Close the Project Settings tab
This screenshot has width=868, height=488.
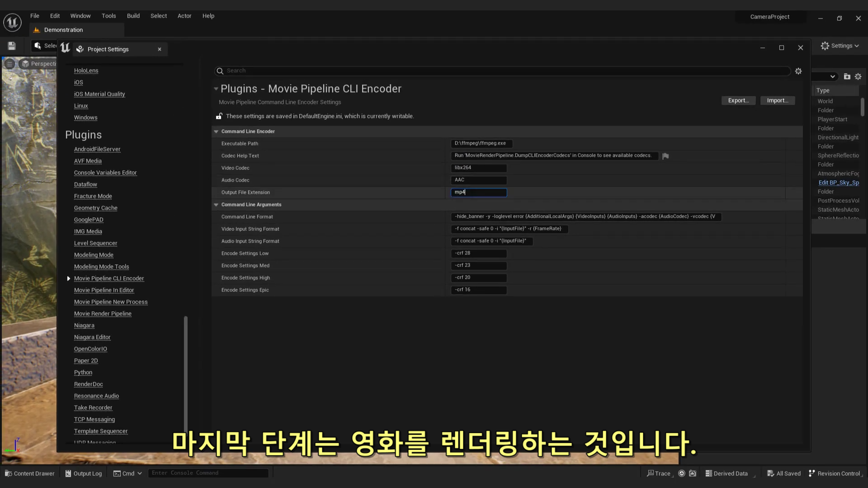160,49
